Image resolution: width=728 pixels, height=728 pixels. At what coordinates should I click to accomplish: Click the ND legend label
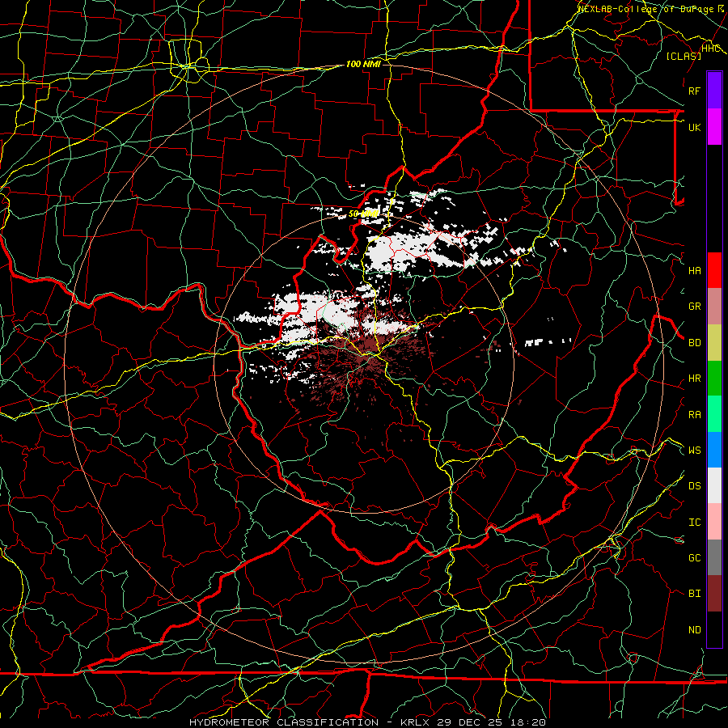coord(694,630)
